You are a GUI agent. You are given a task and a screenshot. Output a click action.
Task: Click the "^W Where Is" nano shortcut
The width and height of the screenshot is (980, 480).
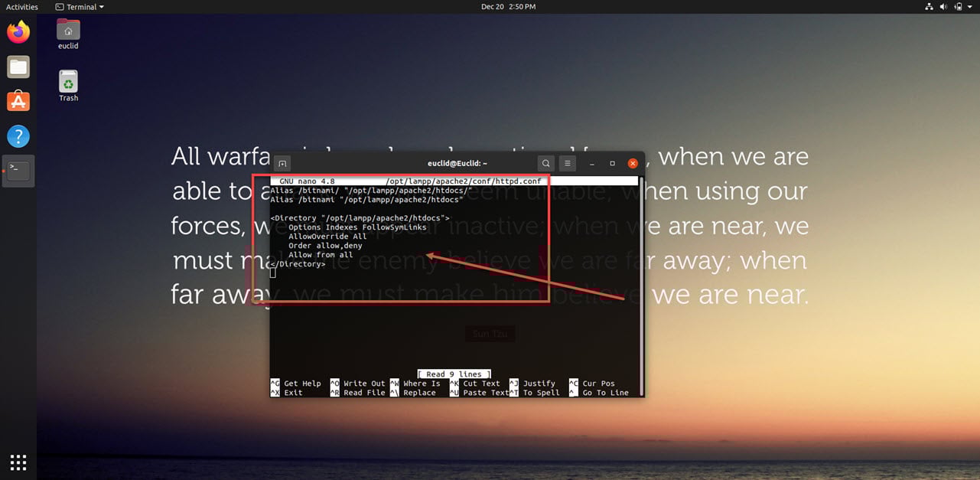[x=415, y=384]
